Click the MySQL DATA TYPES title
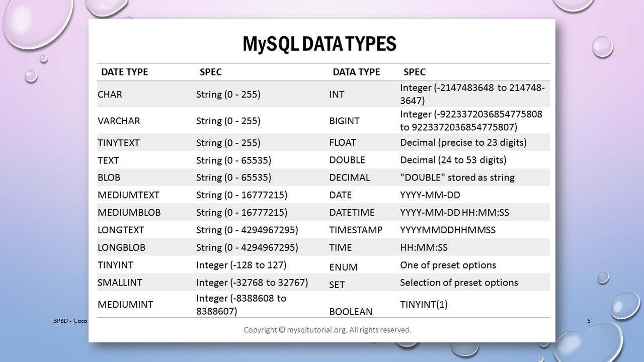644x362 pixels. pos(319,44)
